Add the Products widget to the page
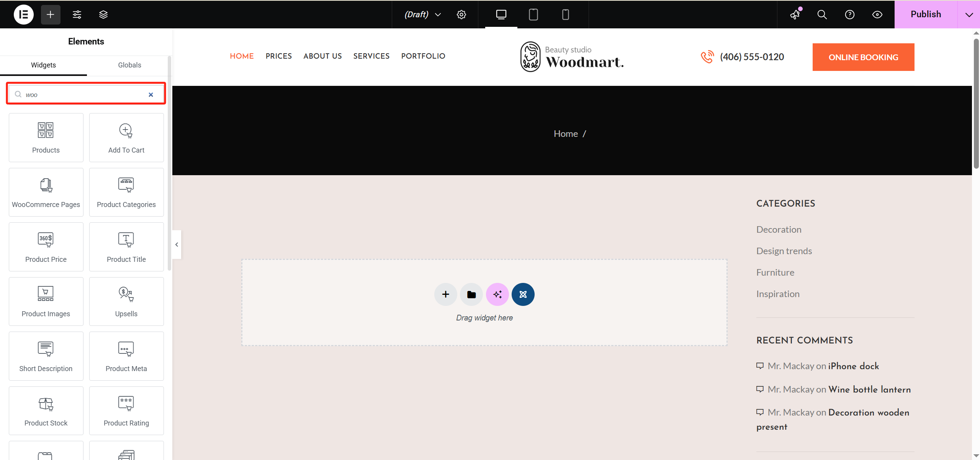The height and width of the screenshot is (460, 980). click(46, 137)
